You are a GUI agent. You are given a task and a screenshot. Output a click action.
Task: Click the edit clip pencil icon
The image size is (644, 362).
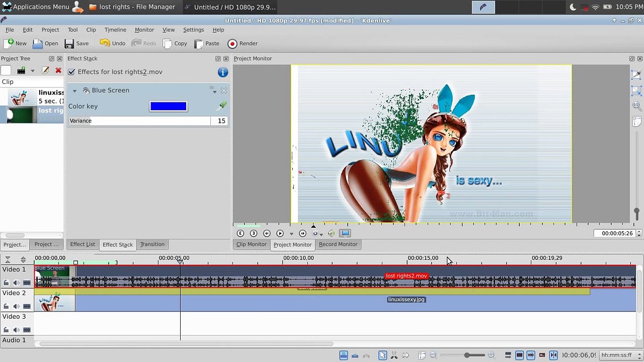pyautogui.click(x=45, y=71)
